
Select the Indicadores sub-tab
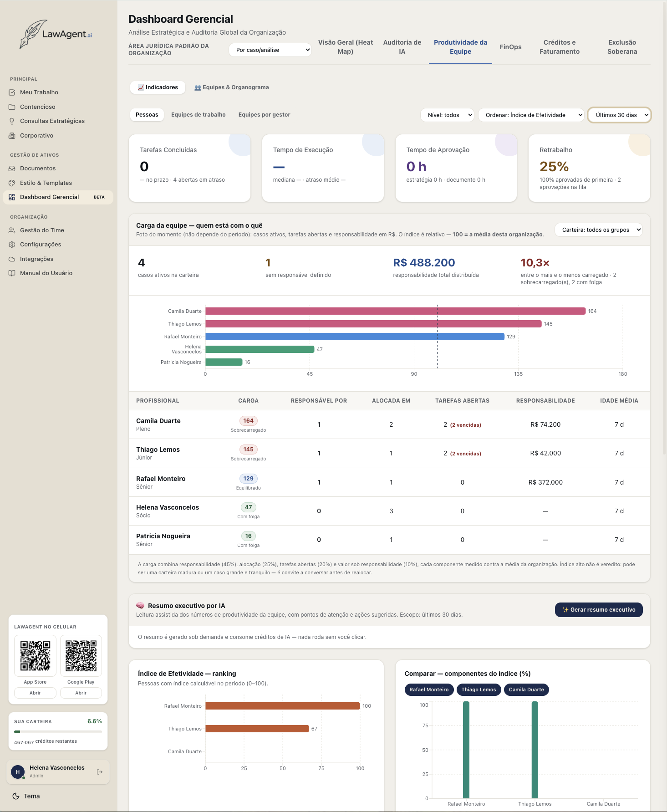coord(158,87)
